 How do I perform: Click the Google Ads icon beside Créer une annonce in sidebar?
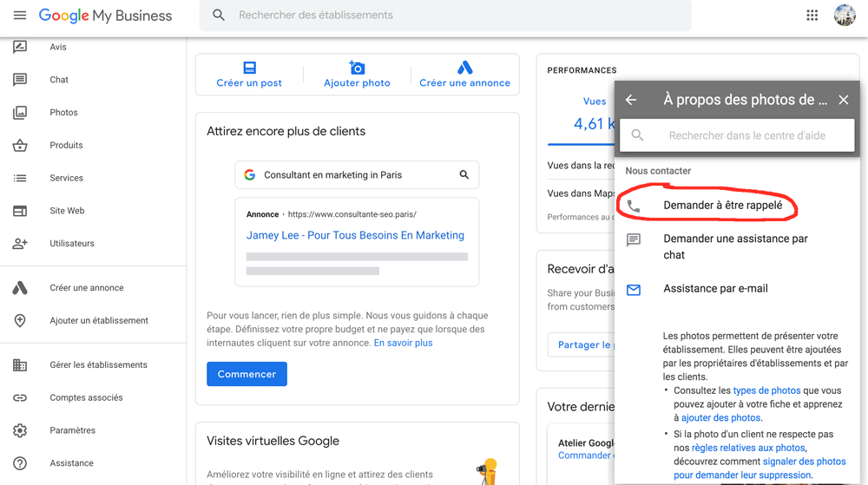[x=20, y=287]
